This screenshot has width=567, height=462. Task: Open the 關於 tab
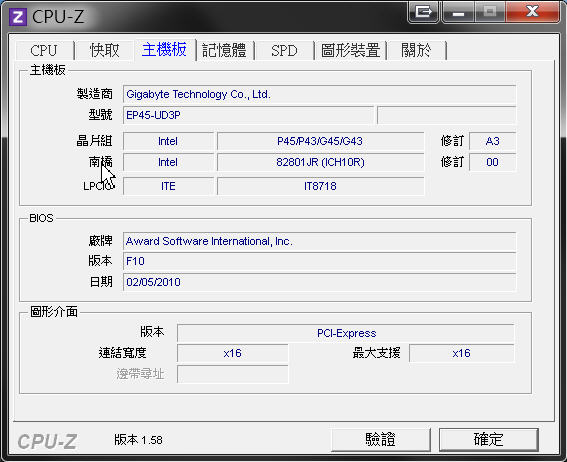(x=417, y=50)
